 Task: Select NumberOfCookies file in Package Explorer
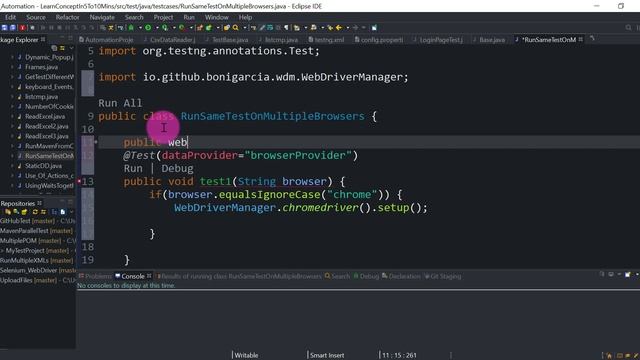[x=49, y=107]
